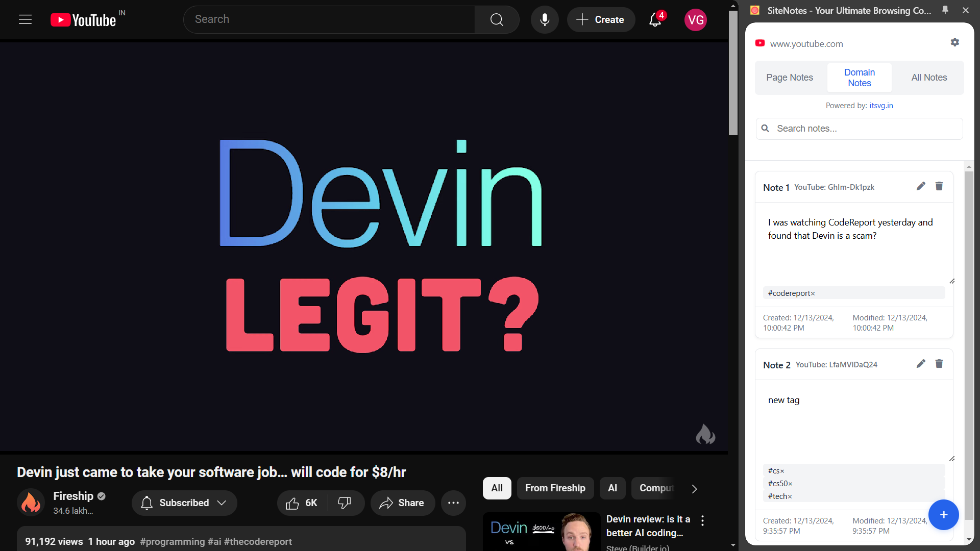Viewport: 980px width, 551px height.
Task: Click into Note 1 text area
Action: 854,244
